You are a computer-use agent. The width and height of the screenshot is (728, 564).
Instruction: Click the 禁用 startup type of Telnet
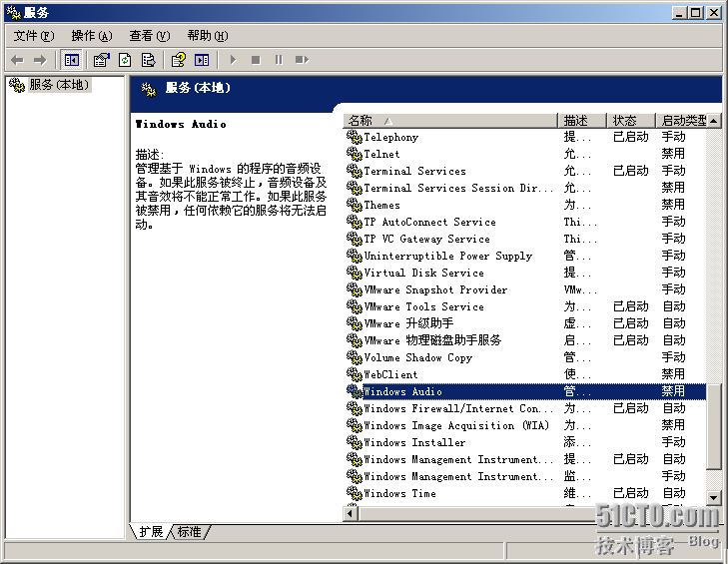pyautogui.click(x=673, y=154)
